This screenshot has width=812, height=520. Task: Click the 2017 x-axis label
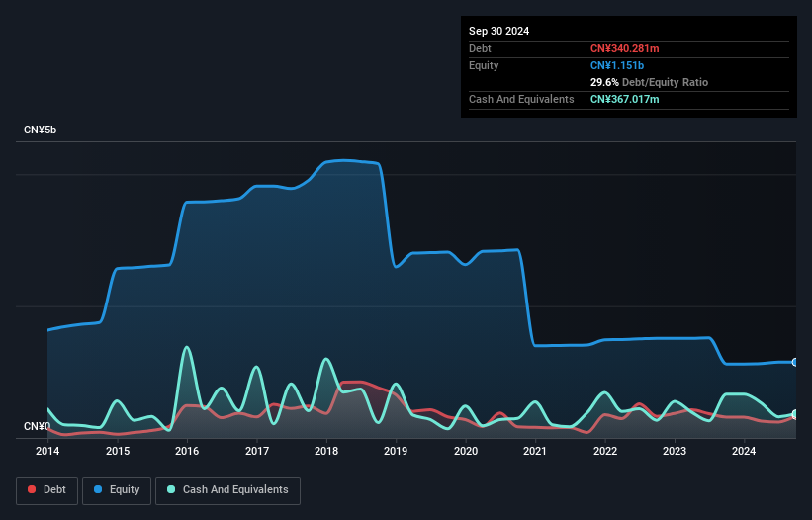(x=257, y=451)
